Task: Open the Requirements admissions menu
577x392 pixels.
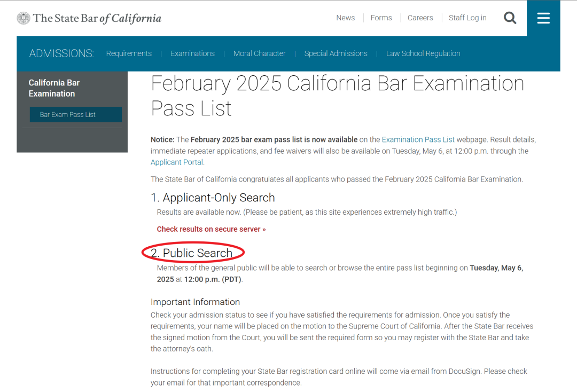Action: (129, 53)
